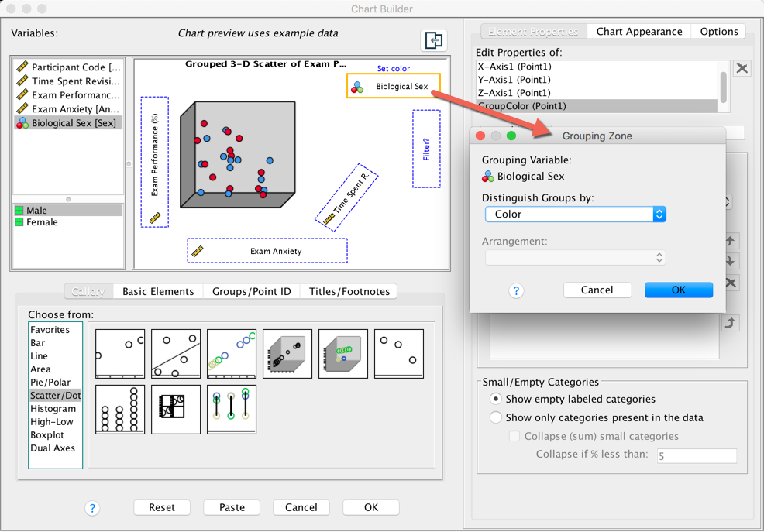Choose the Simple Scatter with Fit Line thumbnail
This screenshot has height=532, width=764.
pos(176,354)
